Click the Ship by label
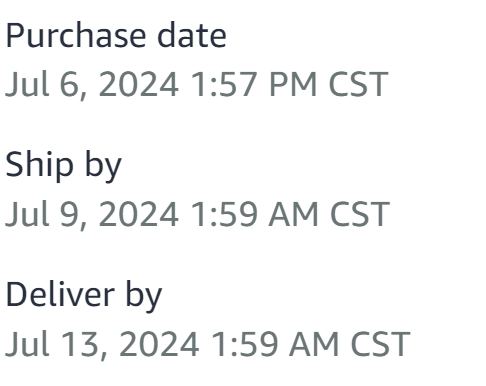The height and width of the screenshot is (386, 486). pos(63,166)
